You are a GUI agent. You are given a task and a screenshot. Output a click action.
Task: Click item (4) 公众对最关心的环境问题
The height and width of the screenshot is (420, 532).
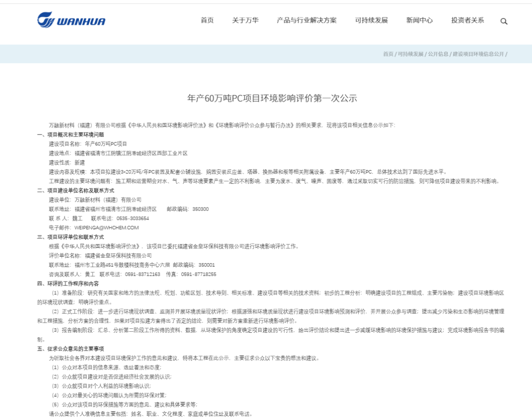click(109, 395)
